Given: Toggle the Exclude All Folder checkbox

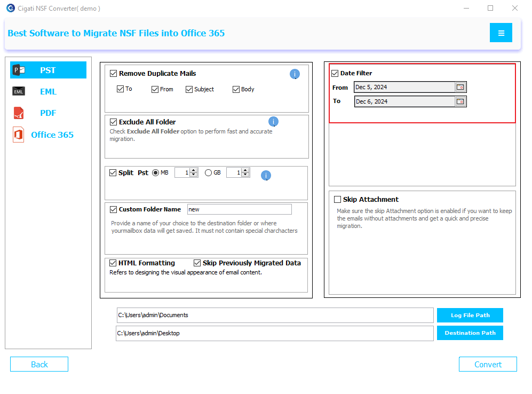Looking at the screenshot, I should [113, 122].
